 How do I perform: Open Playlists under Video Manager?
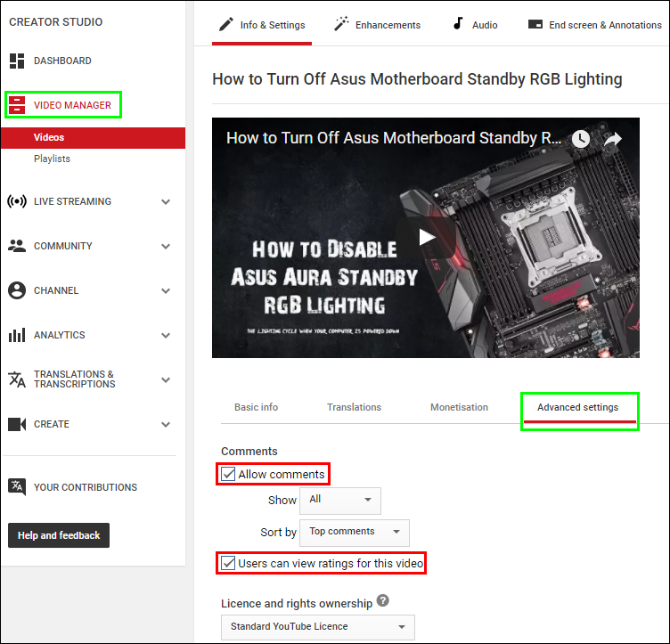pos(52,159)
